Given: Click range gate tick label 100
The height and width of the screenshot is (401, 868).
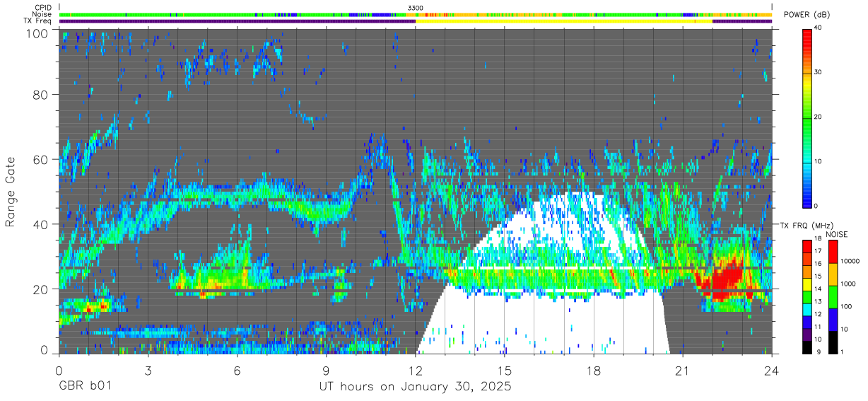Looking at the screenshot, I should 37,33.
